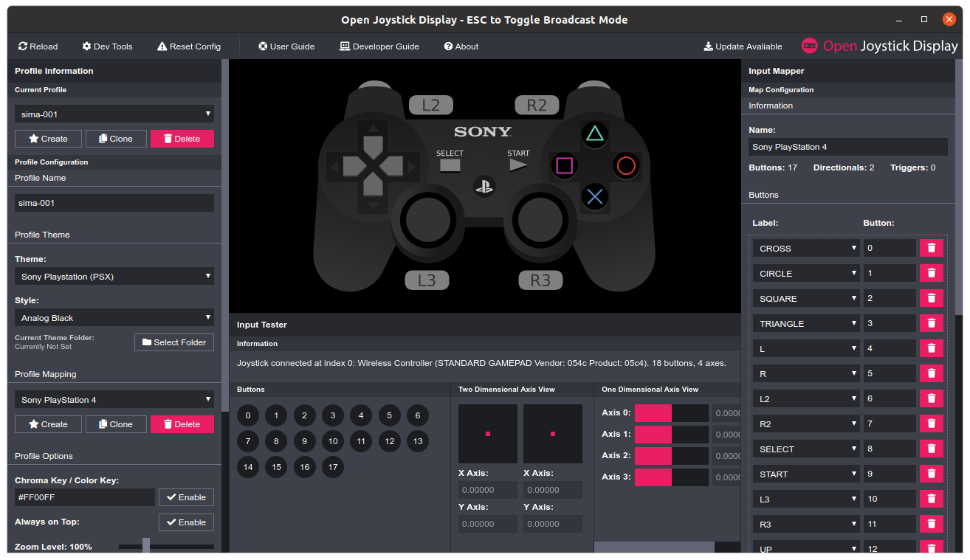Click the D-pad on controller image
The height and width of the screenshot is (560, 970).
click(x=374, y=166)
